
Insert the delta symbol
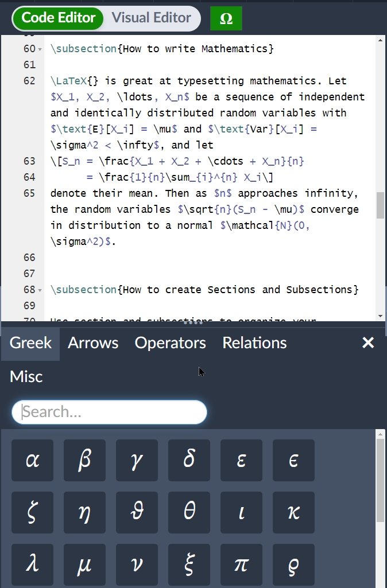point(189,460)
